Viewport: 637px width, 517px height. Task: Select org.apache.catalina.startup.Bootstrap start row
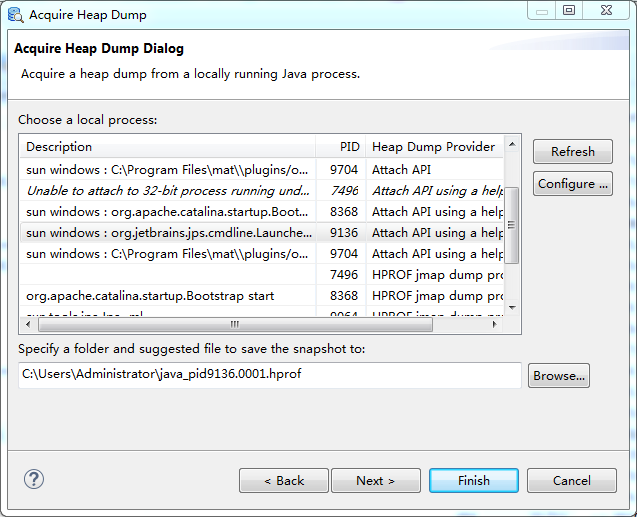point(262,296)
